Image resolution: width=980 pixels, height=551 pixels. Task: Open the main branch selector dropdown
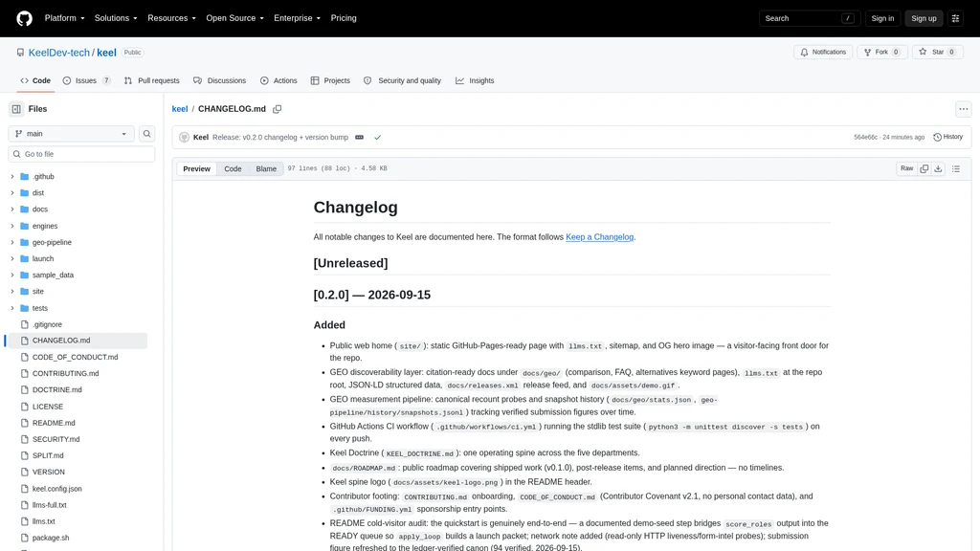pyautogui.click(x=71, y=134)
